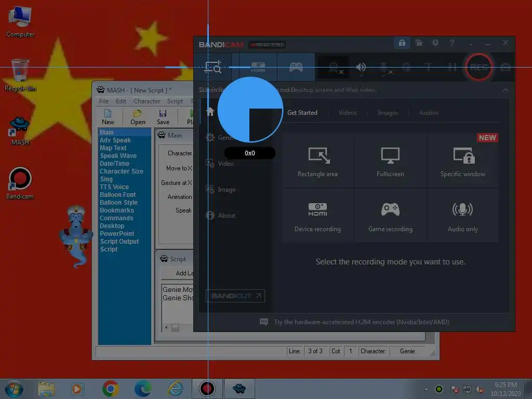Select Device recording HDMI tile
The height and width of the screenshot is (399, 532).
coord(318,216)
